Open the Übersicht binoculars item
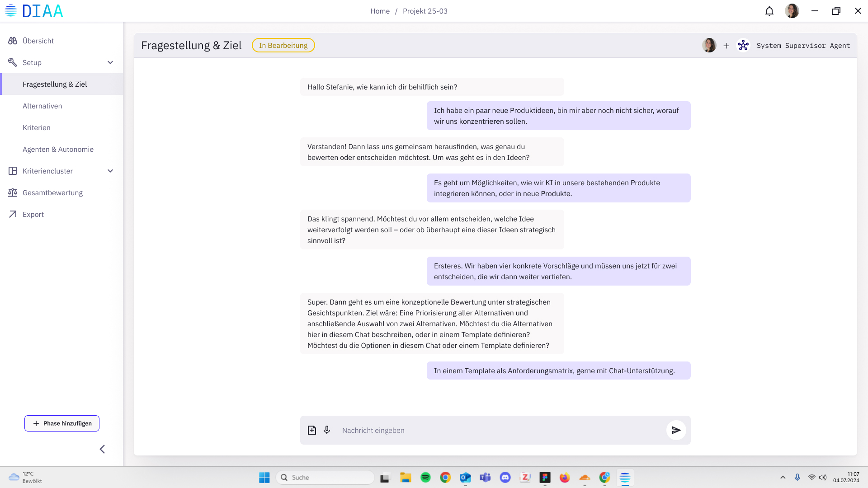 click(38, 41)
